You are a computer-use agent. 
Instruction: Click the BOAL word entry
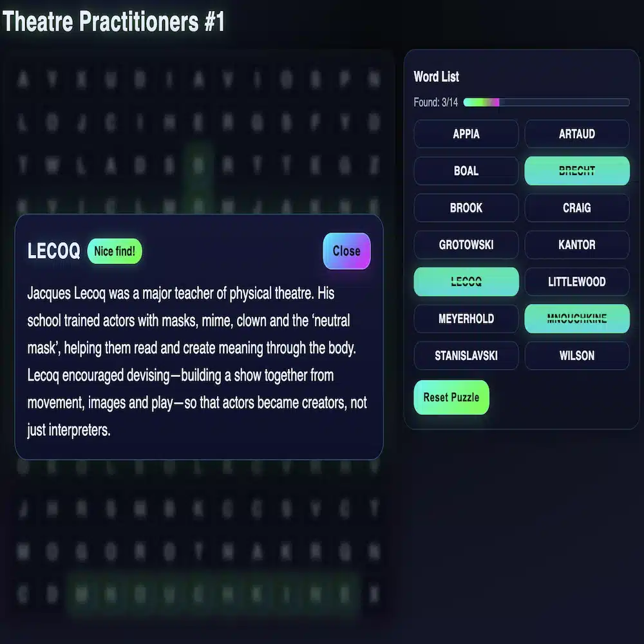click(x=466, y=171)
